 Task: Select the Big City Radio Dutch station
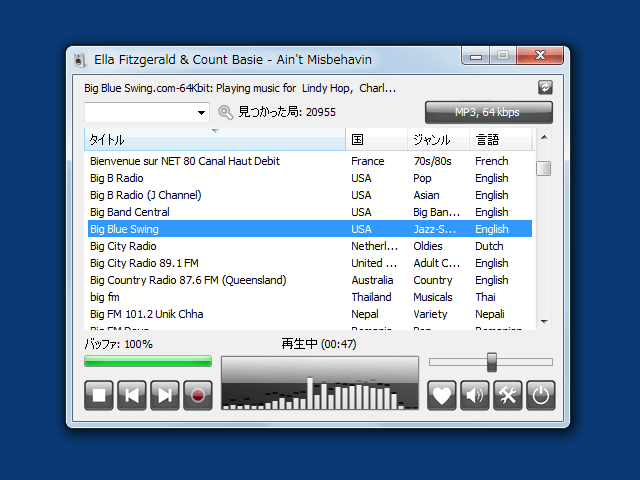coord(309,246)
